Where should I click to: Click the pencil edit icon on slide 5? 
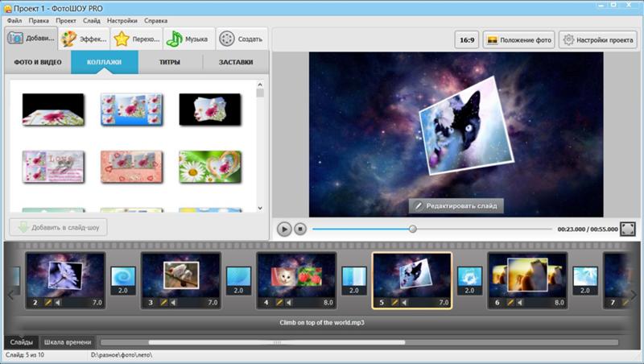click(x=394, y=302)
